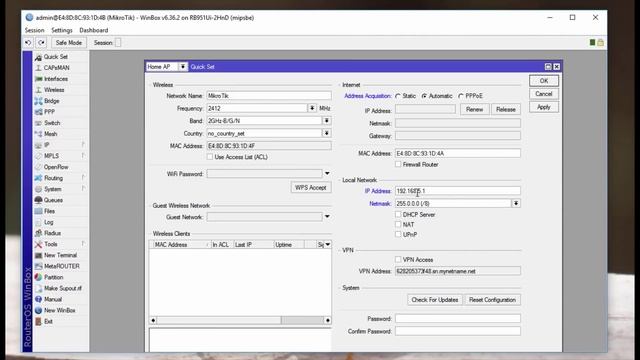Open MetaROUTER menu item

point(62,266)
